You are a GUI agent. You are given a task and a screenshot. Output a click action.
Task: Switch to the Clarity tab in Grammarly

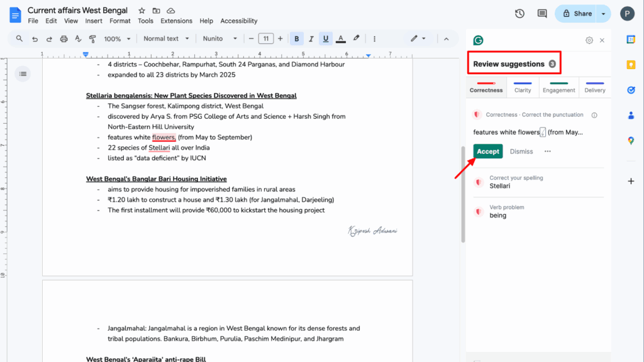pyautogui.click(x=523, y=90)
